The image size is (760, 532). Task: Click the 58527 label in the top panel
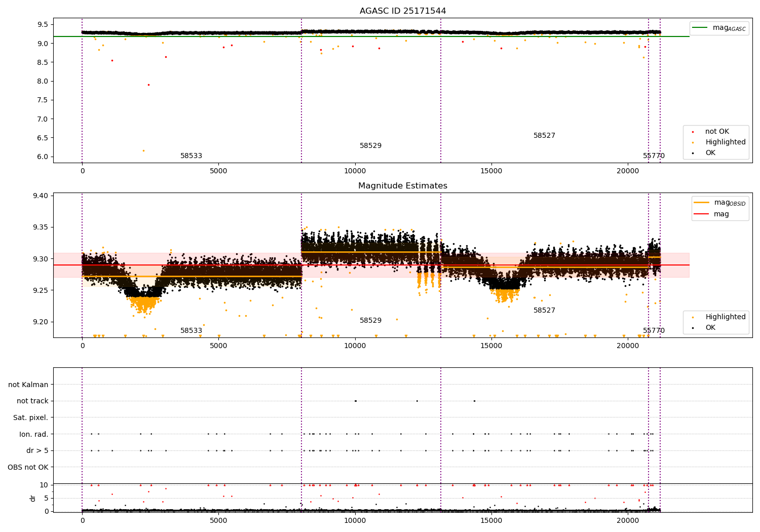(544, 136)
